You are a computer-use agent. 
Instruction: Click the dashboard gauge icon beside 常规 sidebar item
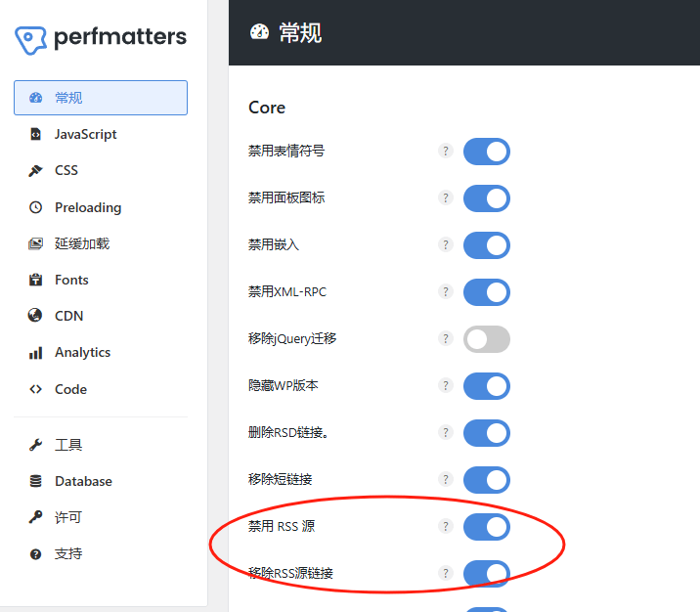pyautogui.click(x=36, y=98)
